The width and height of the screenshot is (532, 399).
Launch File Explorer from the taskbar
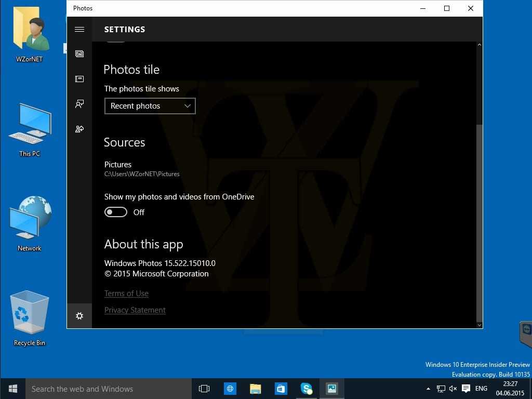point(255,389)
